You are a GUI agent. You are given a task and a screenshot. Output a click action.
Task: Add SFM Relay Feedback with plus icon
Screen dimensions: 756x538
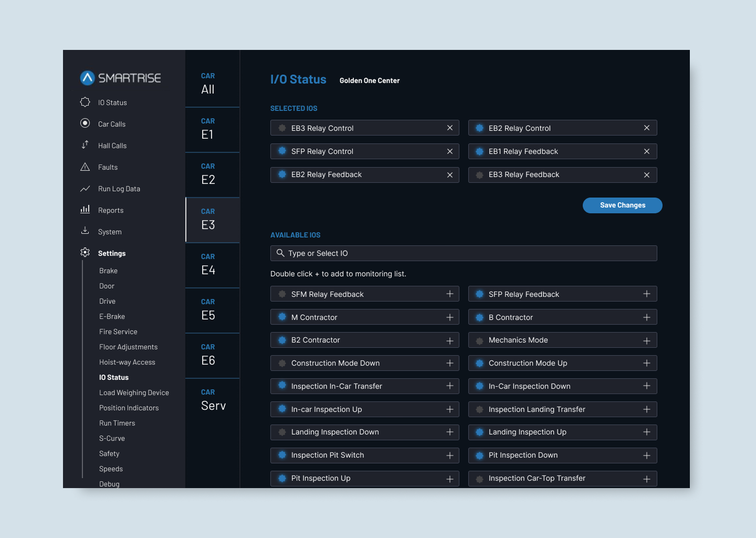pyautogui.click(x=450, y=294)
